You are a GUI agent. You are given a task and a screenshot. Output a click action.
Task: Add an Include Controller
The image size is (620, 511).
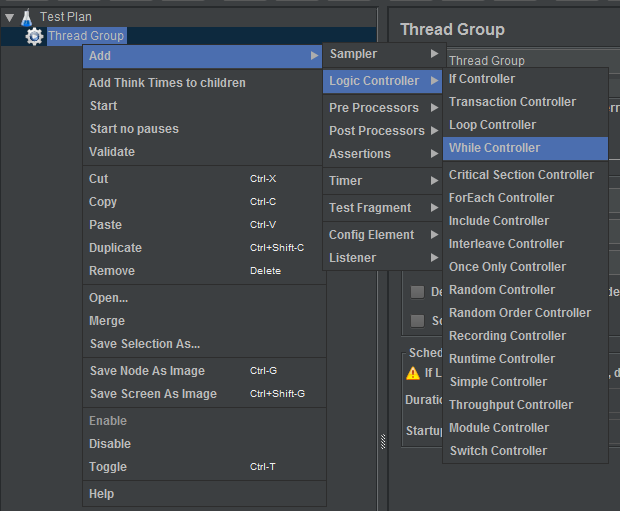click(x=525, y=221)
